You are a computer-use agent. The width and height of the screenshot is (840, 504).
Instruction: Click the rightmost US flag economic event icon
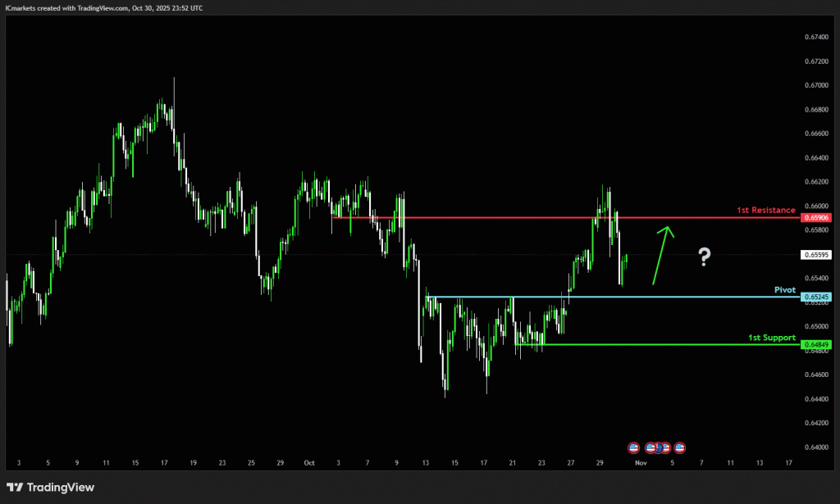coord(679,447)
